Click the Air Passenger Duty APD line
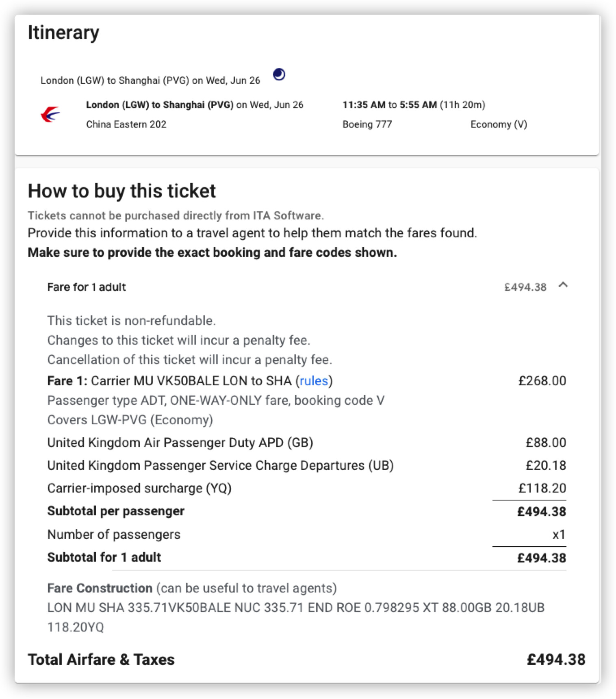Screen dimensions: 616x699 click(x=180, y=443)
